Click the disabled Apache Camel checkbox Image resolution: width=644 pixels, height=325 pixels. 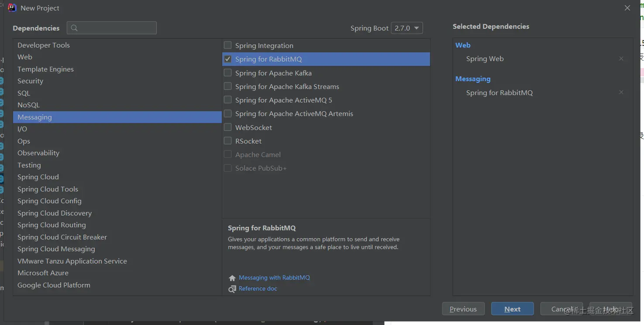[227, 154]
